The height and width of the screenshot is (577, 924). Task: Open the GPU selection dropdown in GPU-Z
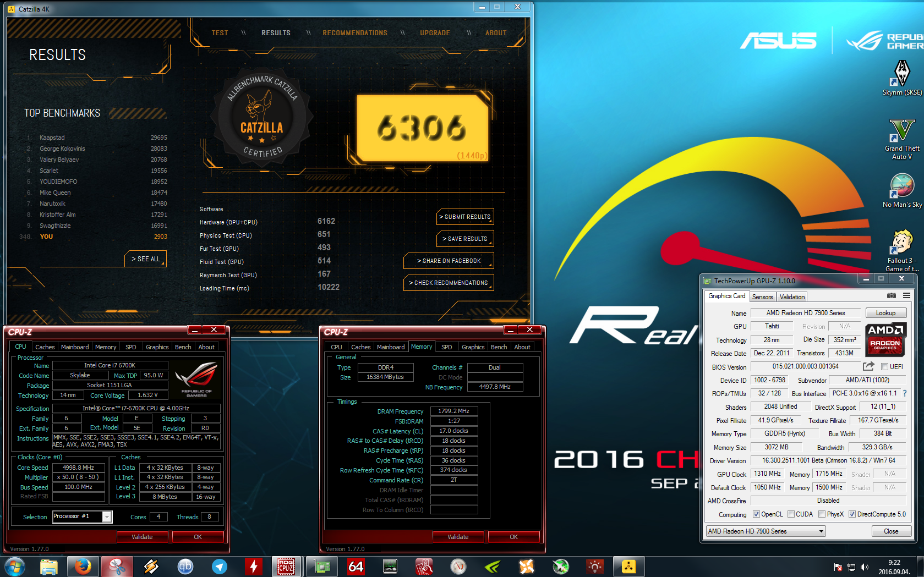point(766,531)
